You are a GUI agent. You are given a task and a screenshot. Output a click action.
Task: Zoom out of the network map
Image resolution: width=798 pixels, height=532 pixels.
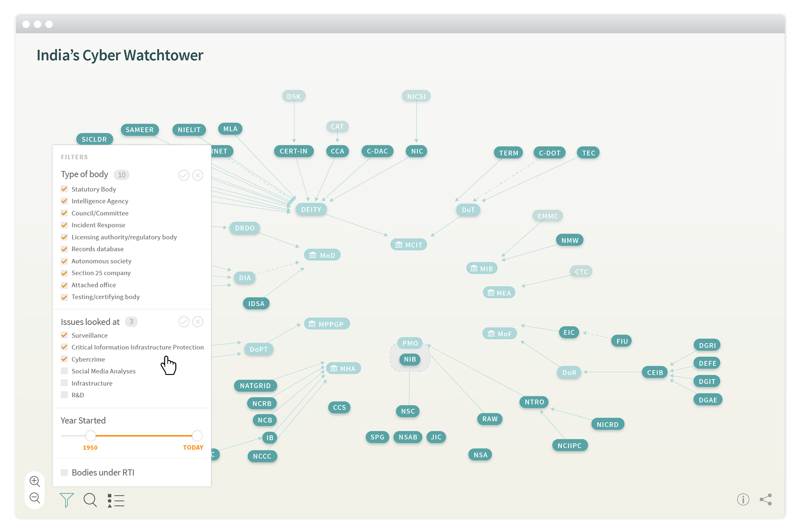(x=35, y=498)
